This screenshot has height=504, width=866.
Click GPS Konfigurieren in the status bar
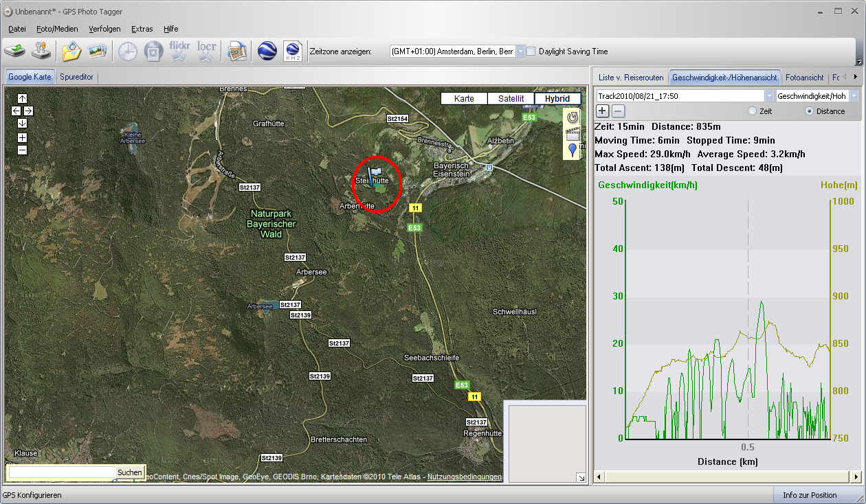coord(32,495)
